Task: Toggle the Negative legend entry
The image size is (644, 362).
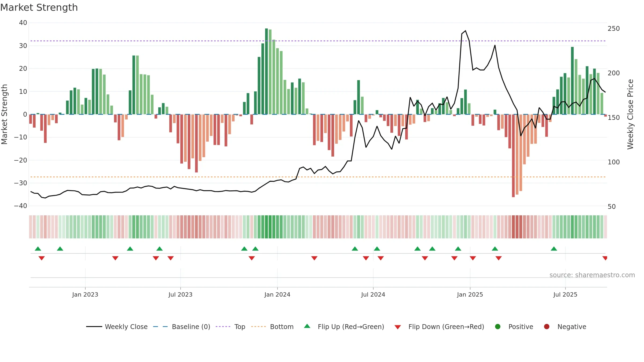Action: [565, 327]
